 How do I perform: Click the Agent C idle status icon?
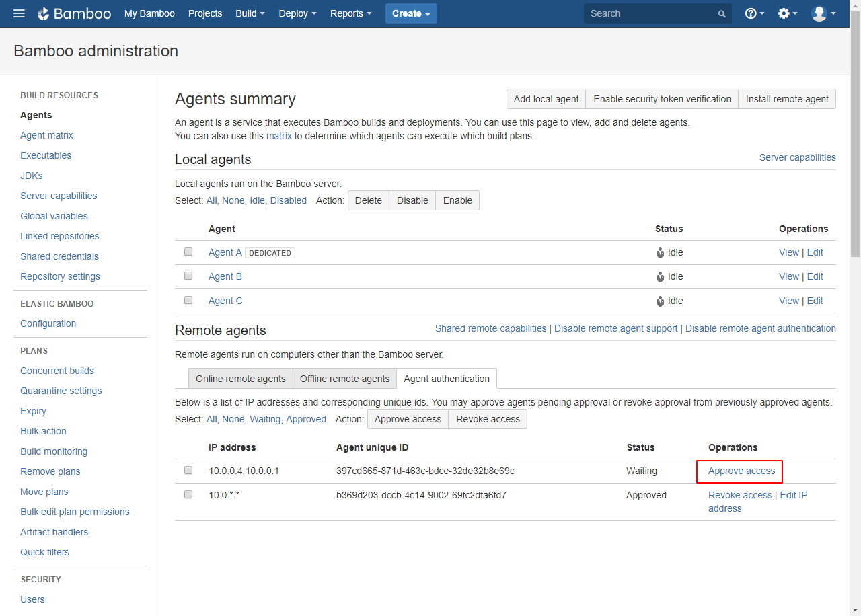pos(660,301)
